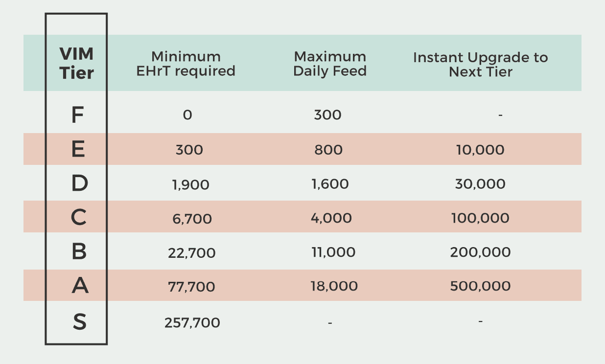Screen dimensions: 605x364
Task: Select the 10,000 instant upgrade cell
Action: coord(480,150)
